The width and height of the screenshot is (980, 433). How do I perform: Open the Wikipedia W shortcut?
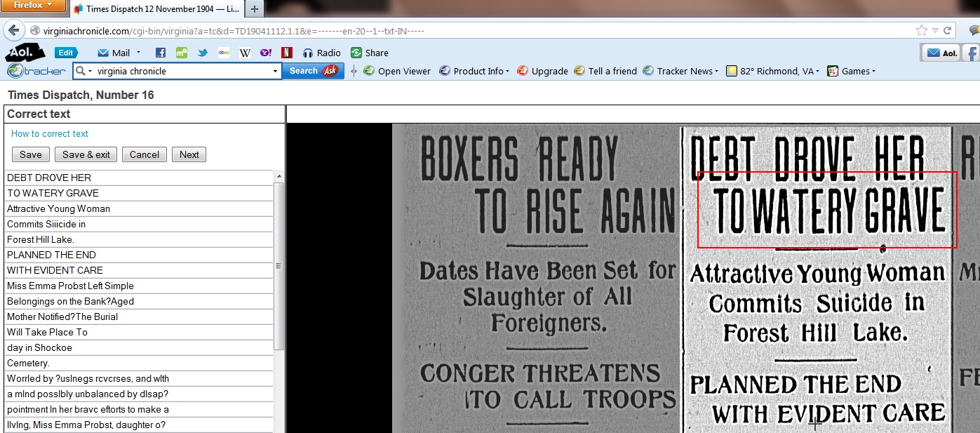[245, 53]
